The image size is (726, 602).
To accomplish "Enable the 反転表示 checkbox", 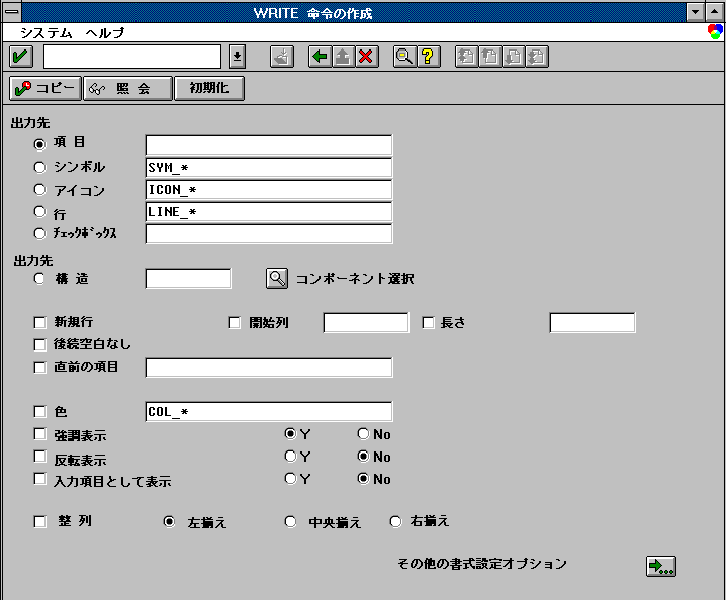I will [x=40, y=457].
